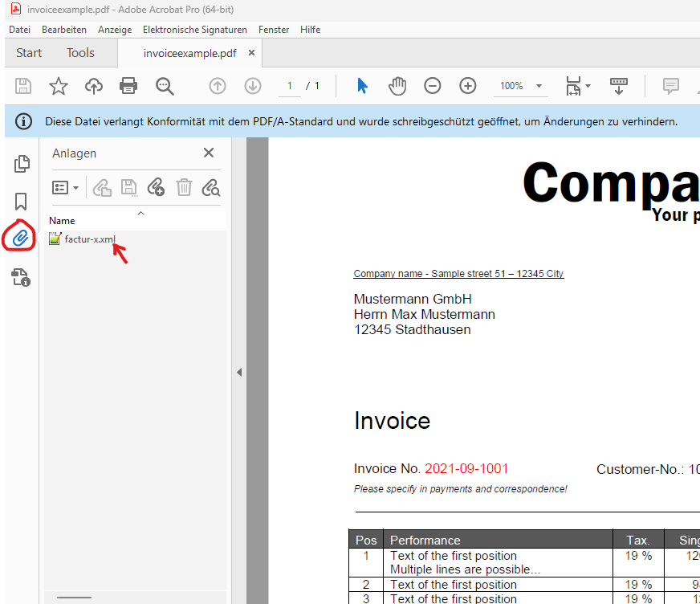Screen dimensions: 700x604
Task: Click the Performance table column header
Action: tap(425, 540)
